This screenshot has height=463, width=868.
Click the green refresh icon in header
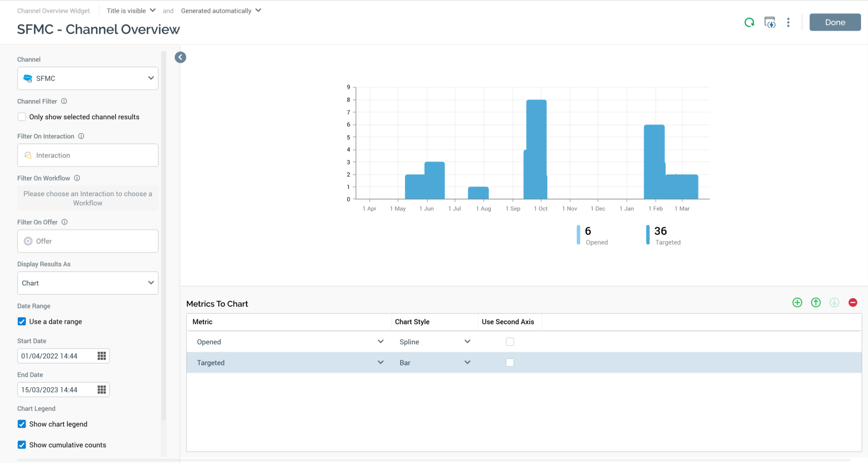749,23
